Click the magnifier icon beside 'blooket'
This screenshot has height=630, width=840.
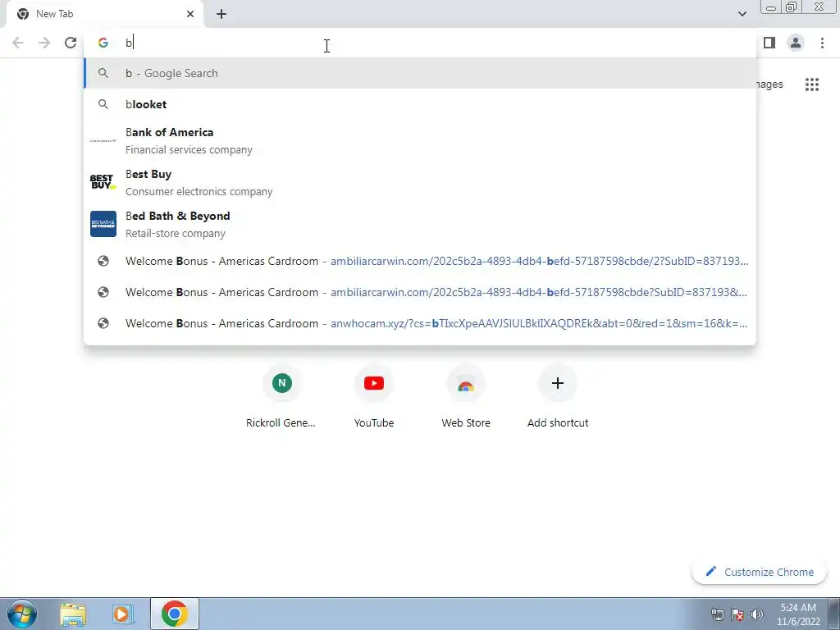click(103, 104)
